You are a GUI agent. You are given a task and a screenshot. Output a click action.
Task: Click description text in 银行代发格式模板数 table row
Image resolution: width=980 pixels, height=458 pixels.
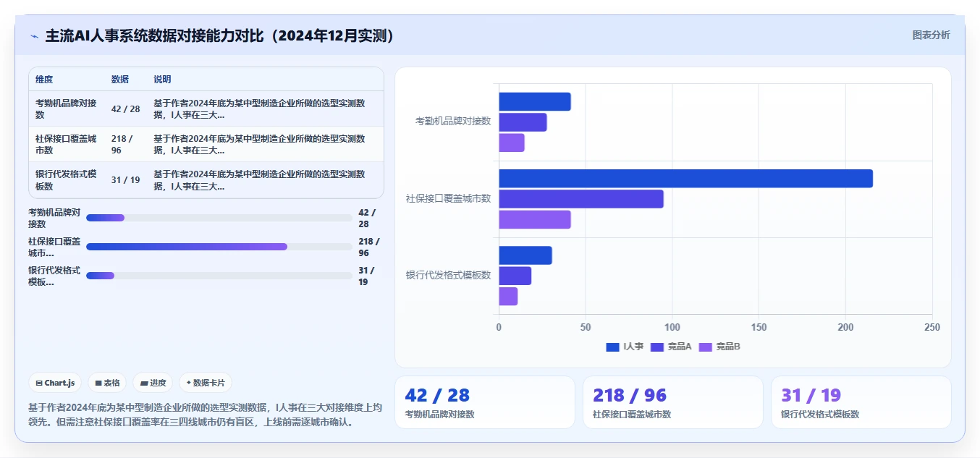pos(259,180)
